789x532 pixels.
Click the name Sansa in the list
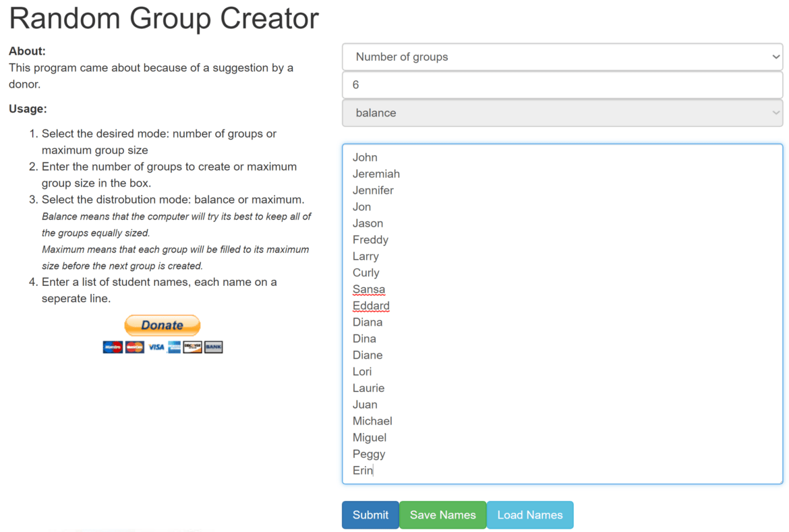[x=369, y=289]
